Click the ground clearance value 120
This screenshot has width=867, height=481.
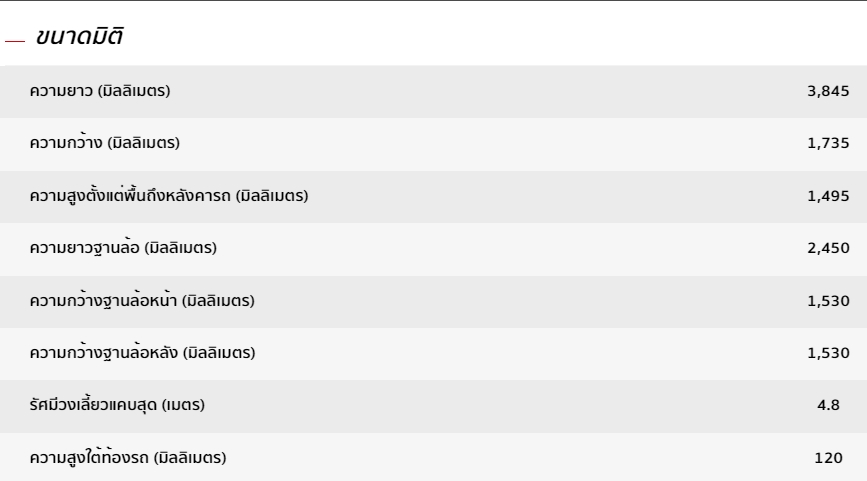point(829,459)
